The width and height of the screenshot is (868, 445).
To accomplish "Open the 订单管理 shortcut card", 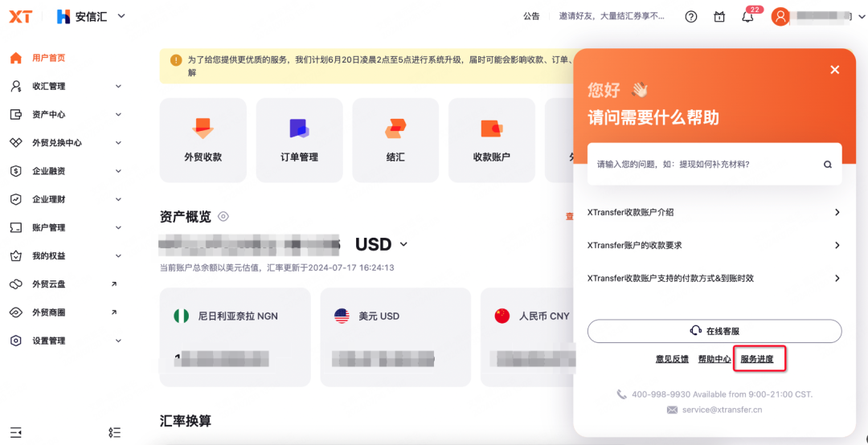I will [300, 141].
